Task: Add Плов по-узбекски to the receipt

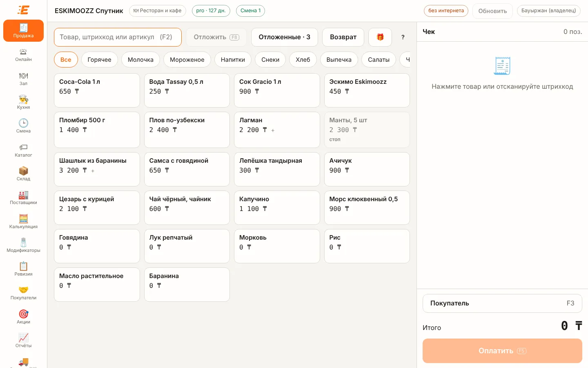Action: tap(187, 130)
